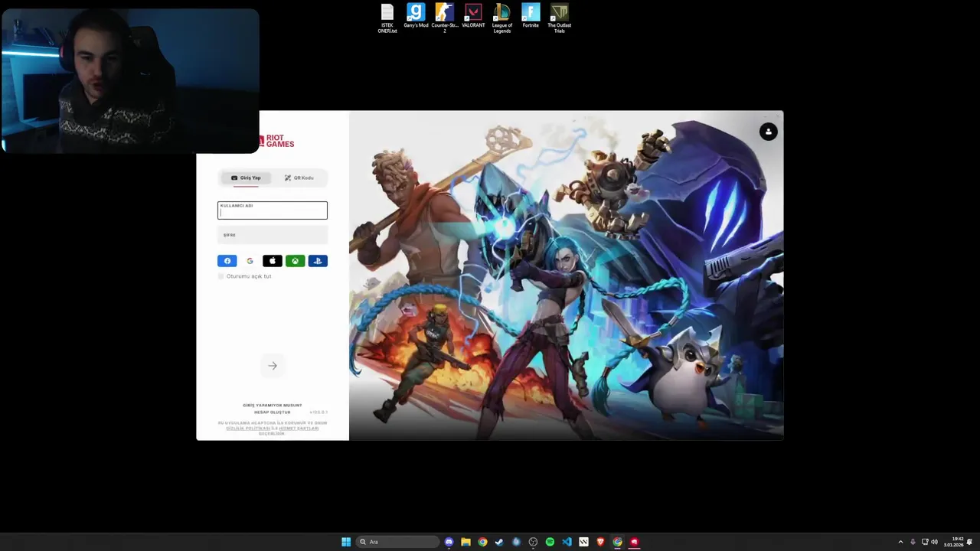Open File Explorer from the taskbar

[x=465, y=542]
